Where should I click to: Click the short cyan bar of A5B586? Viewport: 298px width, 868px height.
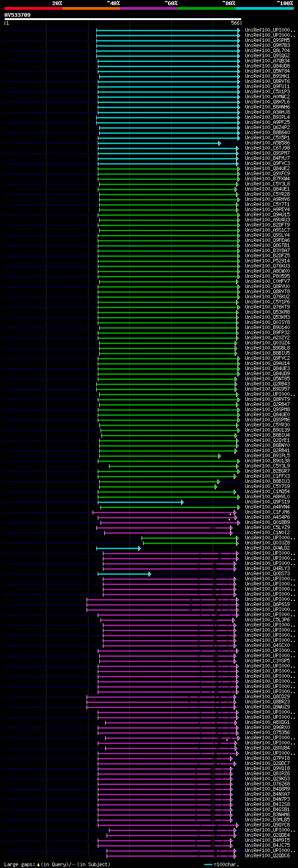click(x=159, y=143)
